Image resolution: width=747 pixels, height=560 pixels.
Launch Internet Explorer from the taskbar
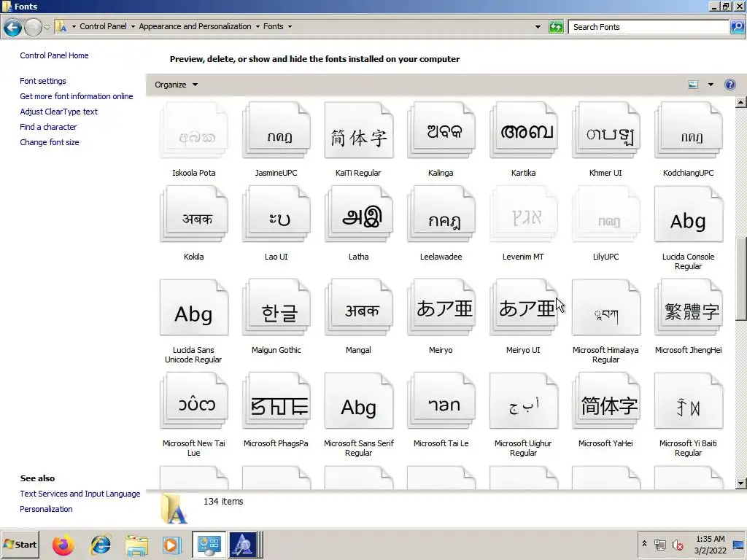click(101, 545)
